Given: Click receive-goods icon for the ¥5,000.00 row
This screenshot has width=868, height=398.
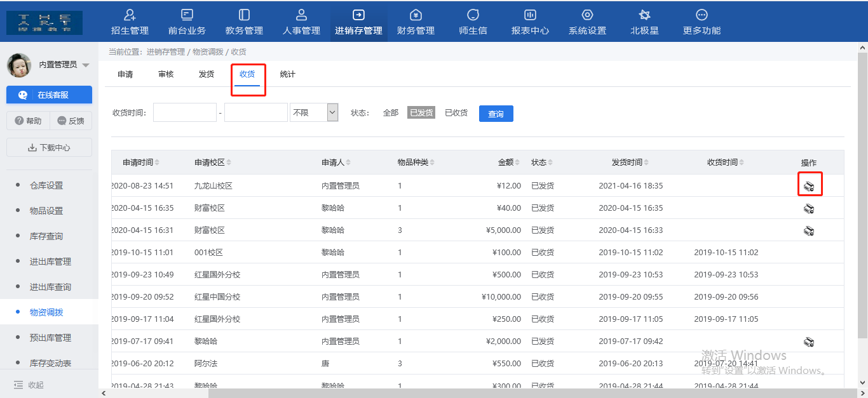Looking at the screenshot, I should coord(809,230).
